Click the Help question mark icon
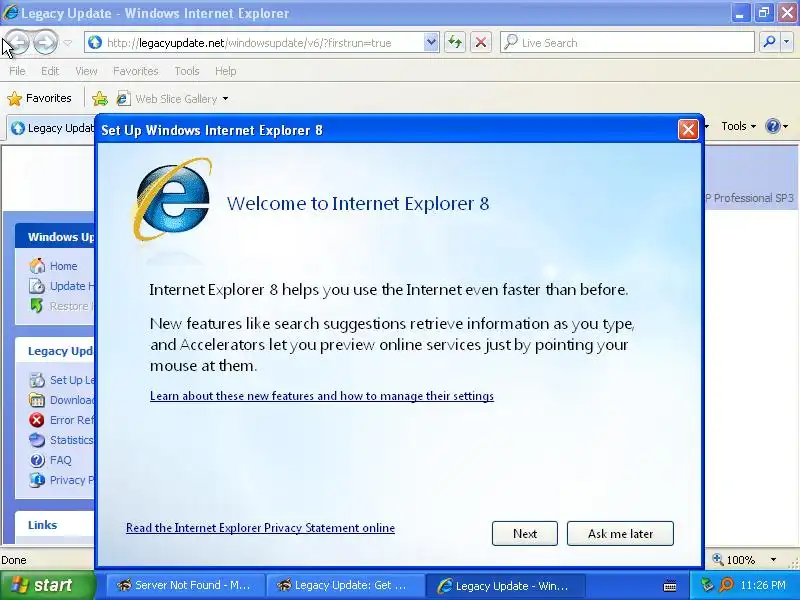The height and width of the screenshot is (600, 800). pos(773,126)
